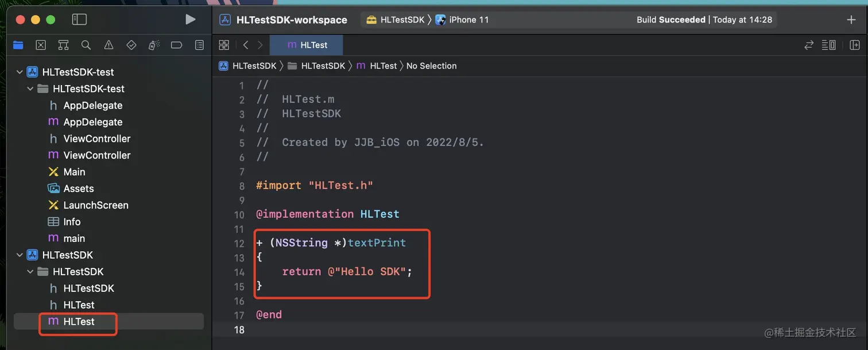Run the project with the play button
Viewport: 868px width, 350px height.
pyautogui.click(x=191, y=20)
